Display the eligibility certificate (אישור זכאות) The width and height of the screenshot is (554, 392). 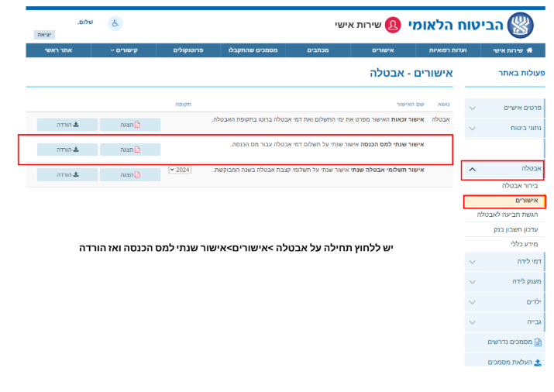point(130,125)
